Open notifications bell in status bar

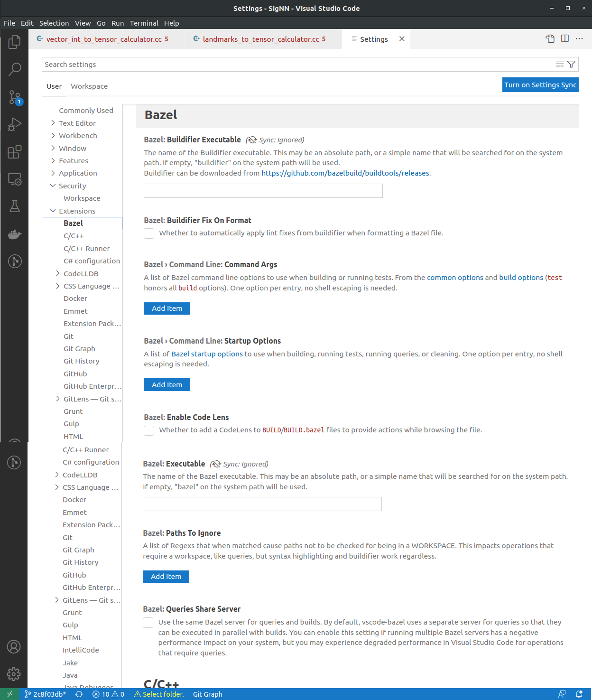[x=579, y=694]
